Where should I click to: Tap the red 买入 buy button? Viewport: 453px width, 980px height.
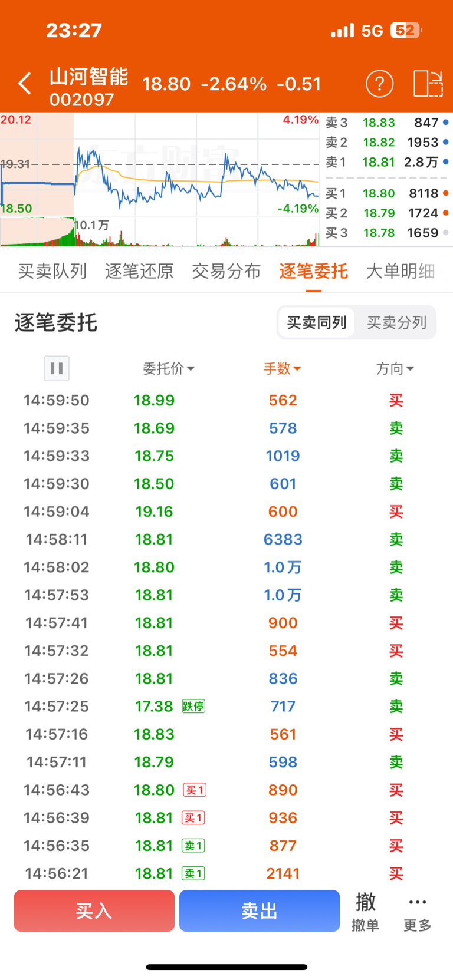pyautogui.click(x=94, y=911)
